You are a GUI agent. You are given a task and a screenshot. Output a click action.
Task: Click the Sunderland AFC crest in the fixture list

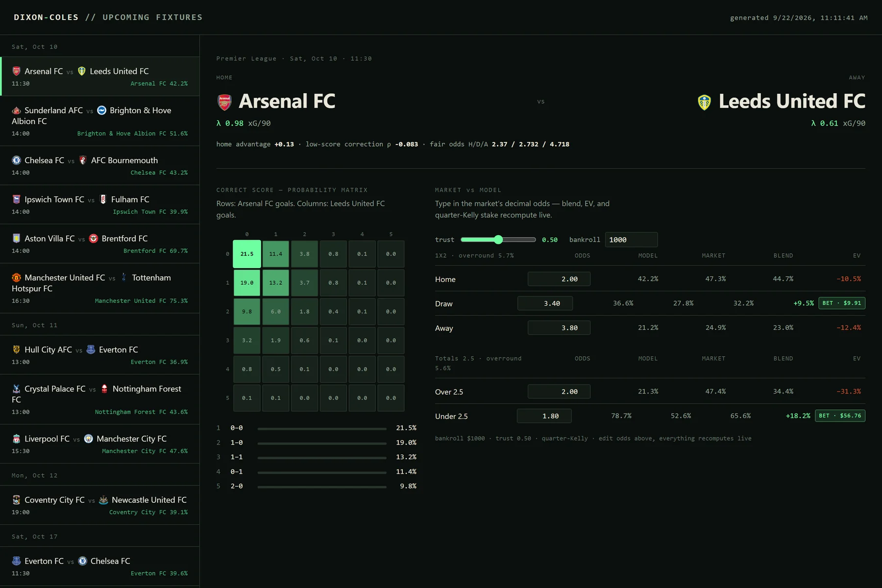pyautogui.click(x=16, y=110)
